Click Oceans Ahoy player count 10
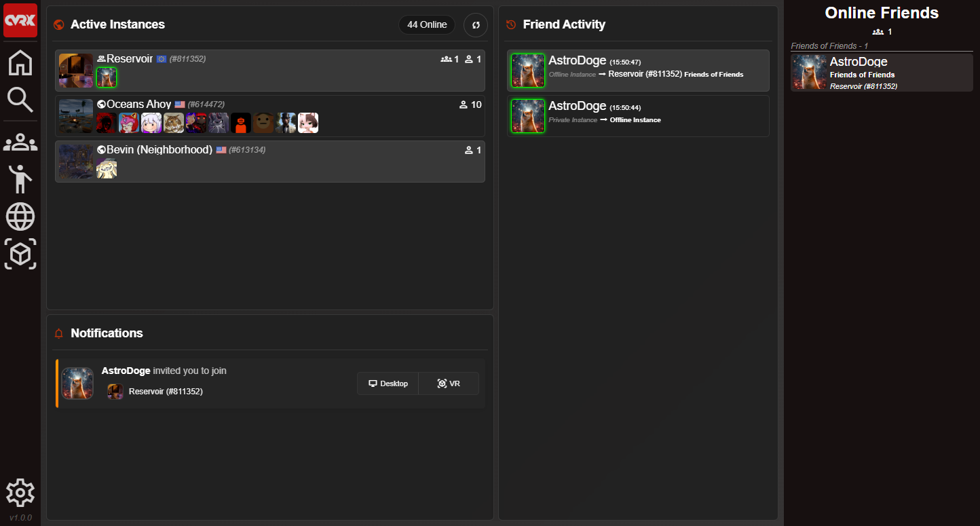Screen dimensions: 980x526 tap(470, 105)
